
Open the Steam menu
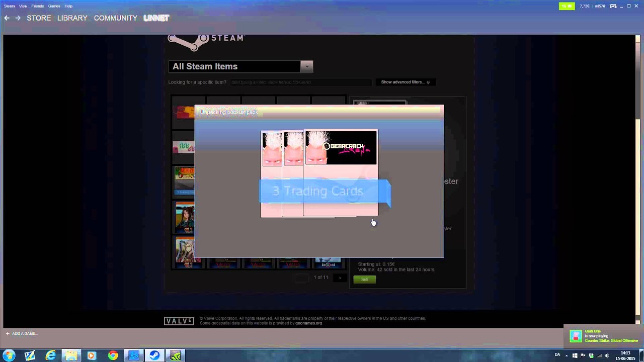(9, 6)
